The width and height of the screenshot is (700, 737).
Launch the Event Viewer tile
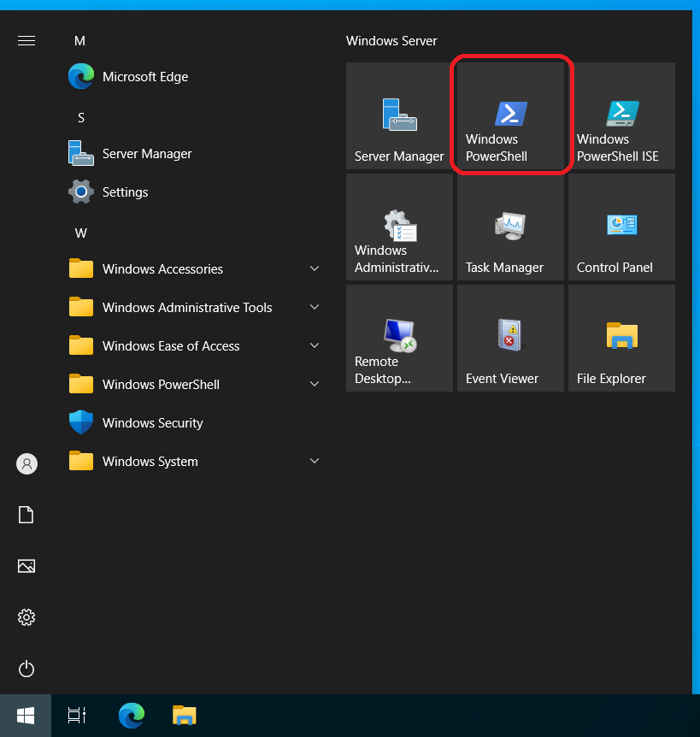coord(510,338)
